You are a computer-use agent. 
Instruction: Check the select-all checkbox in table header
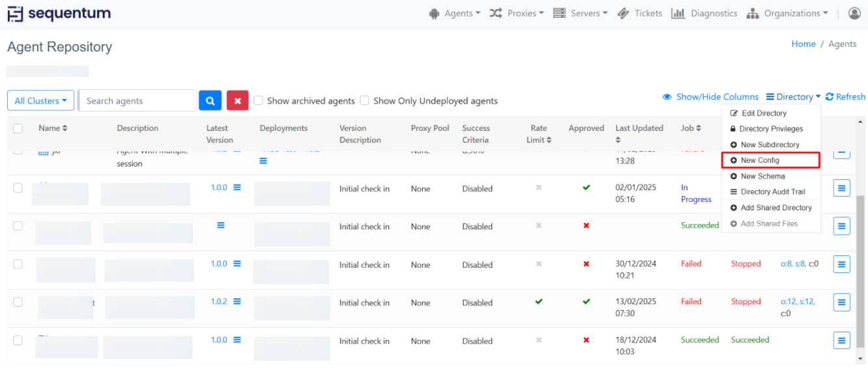point(18,128)
